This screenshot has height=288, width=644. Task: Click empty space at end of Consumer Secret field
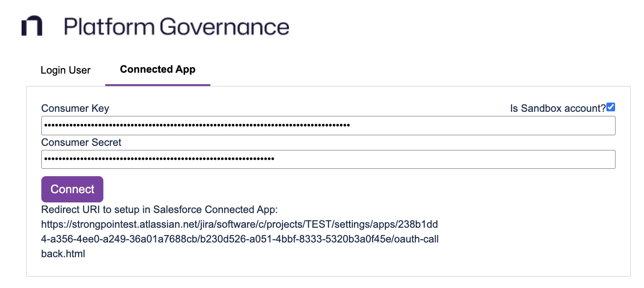pyautogui.click(x=446, y=159)
